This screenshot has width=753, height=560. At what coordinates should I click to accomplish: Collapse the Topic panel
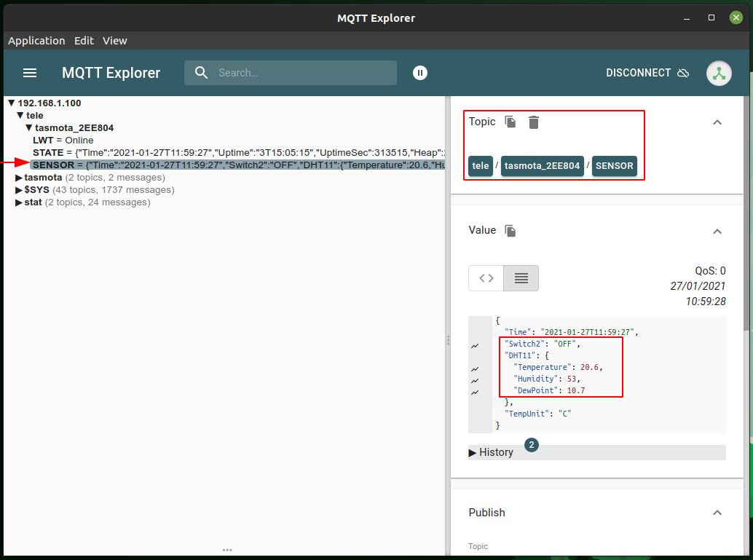[x=717, y=122]
